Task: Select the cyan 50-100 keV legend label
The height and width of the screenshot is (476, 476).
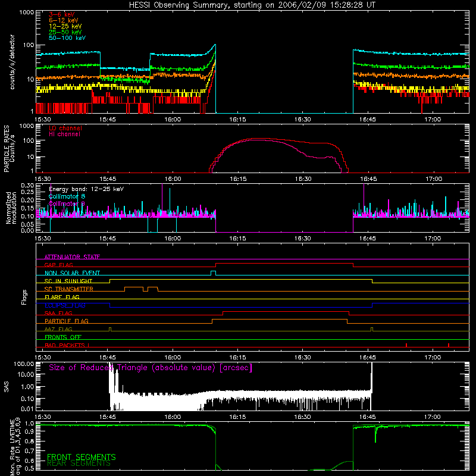Action: [x=67, y=38]
